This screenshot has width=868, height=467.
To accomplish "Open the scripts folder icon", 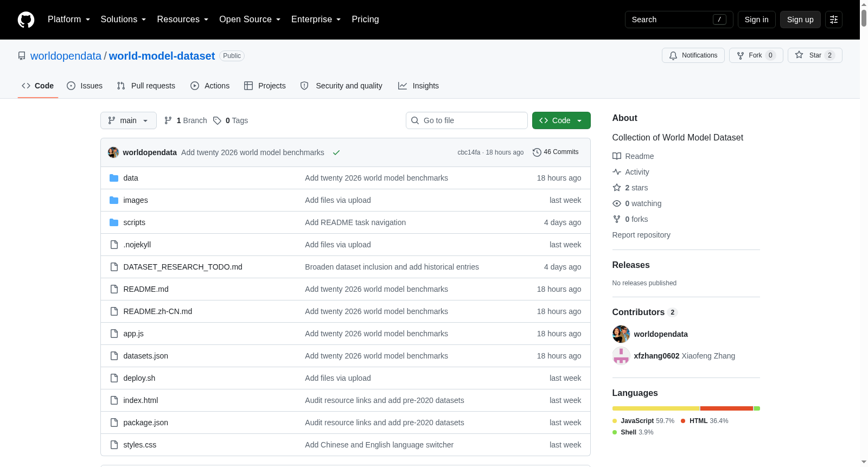I will [x=114, y=222].
